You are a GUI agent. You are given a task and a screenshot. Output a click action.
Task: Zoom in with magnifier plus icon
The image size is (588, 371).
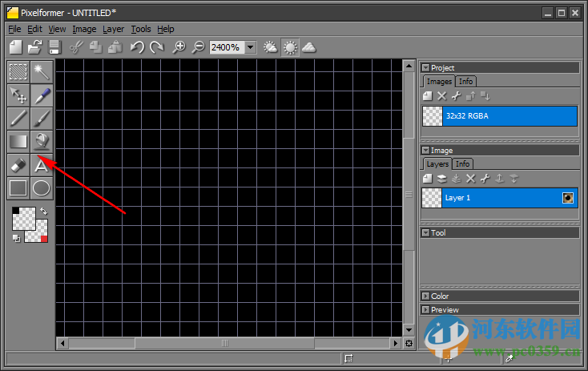[x=179, y=47]
